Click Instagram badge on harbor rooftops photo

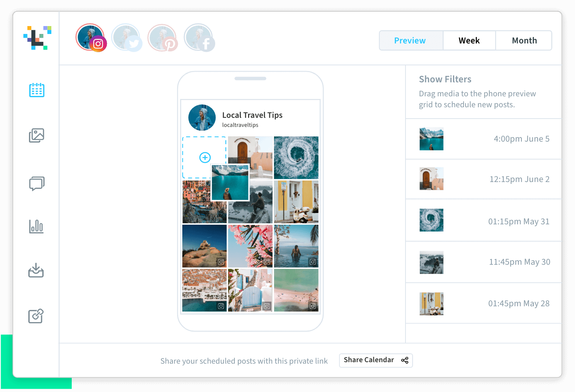click(221, 306)
